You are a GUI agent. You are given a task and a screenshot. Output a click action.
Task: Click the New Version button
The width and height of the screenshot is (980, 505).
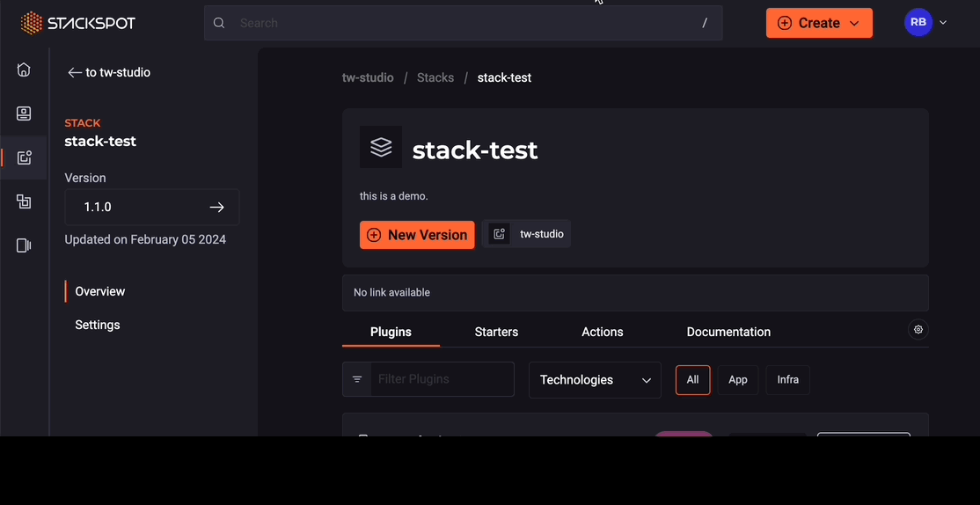coord(417,235)
